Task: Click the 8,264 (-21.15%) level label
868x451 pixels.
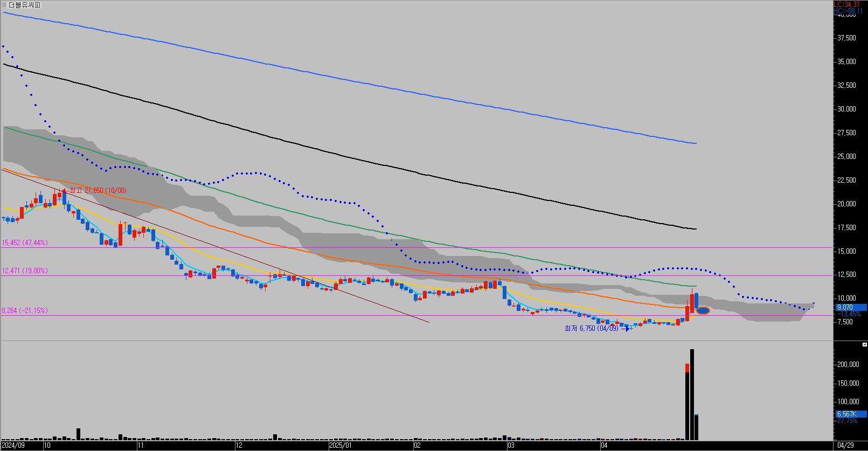Action: [x=25, y=311]
